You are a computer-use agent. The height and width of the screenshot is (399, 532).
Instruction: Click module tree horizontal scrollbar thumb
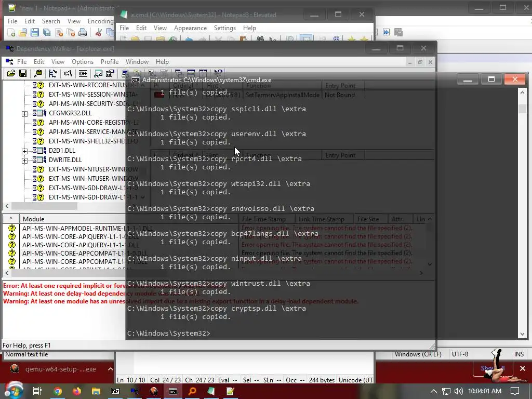(45, 206)
